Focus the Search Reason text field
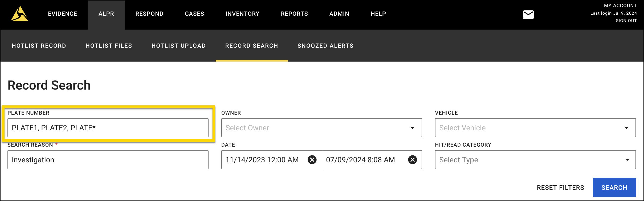The width and height of the screenshot is (644, 201). click(108, 160)
